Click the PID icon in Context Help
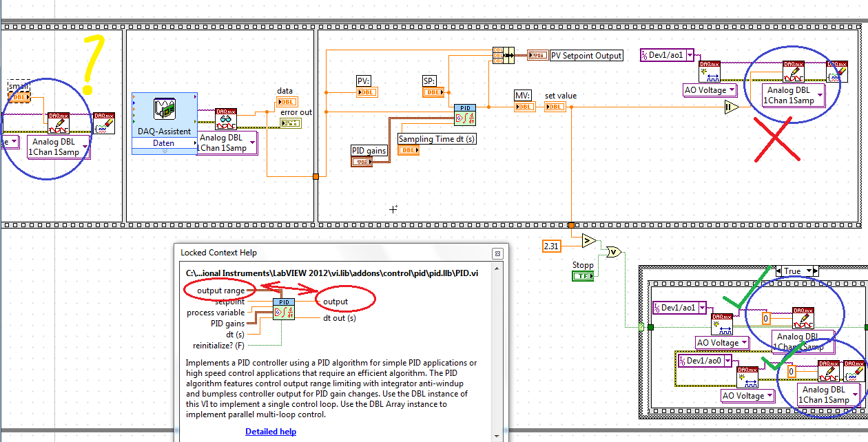 [x=284, y=311]
